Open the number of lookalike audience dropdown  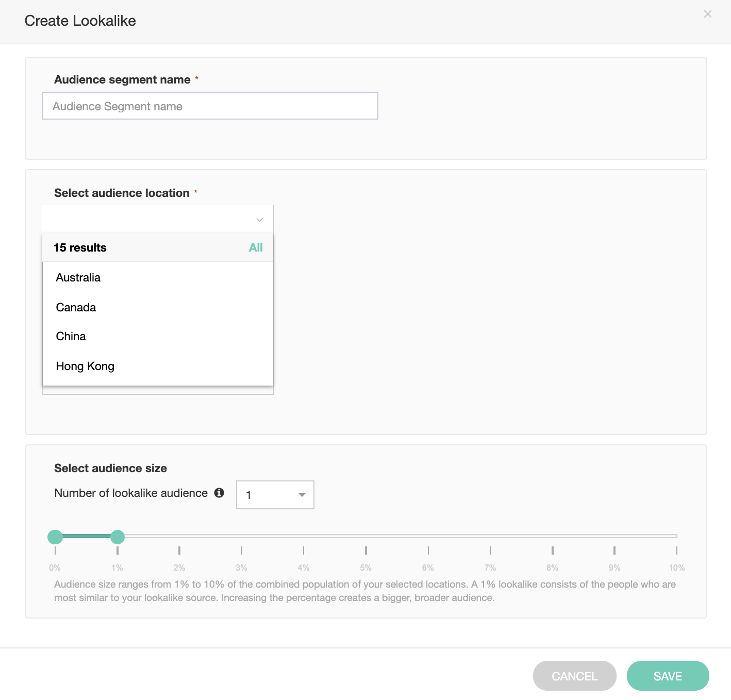click(275, 495)
